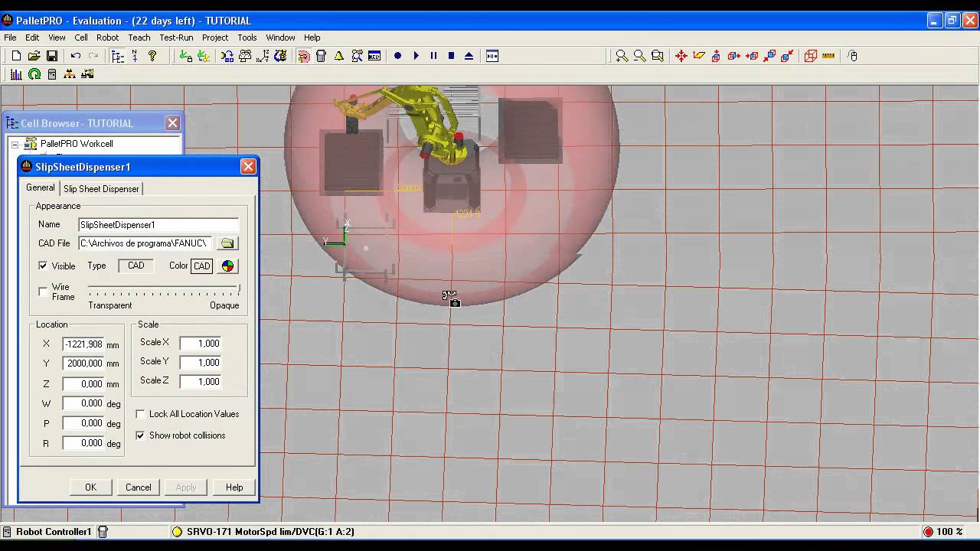The height and width of the screenshot is (551, 980).
Task: Click the teach pendant icon
Action: tap(321, 56)
